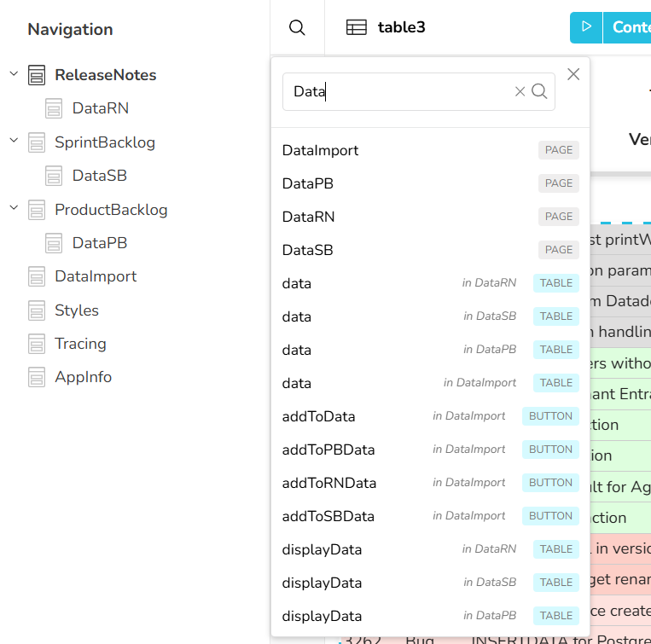Image resolution: width=651 pixels, height=644 pixels.
Task: Click the search submit magnifier in field
Action: 539,91
